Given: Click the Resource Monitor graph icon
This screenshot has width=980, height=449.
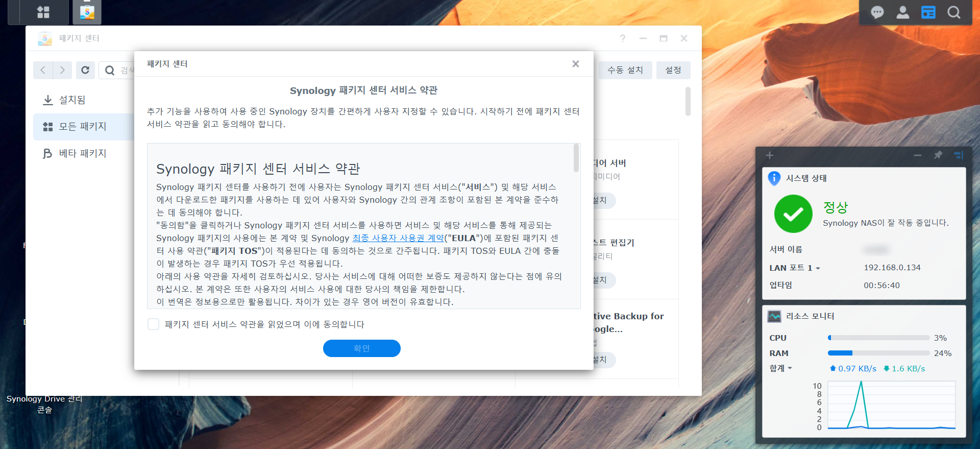Looking at the screenshot, I should pyautogui.click(x=774, y=316).
